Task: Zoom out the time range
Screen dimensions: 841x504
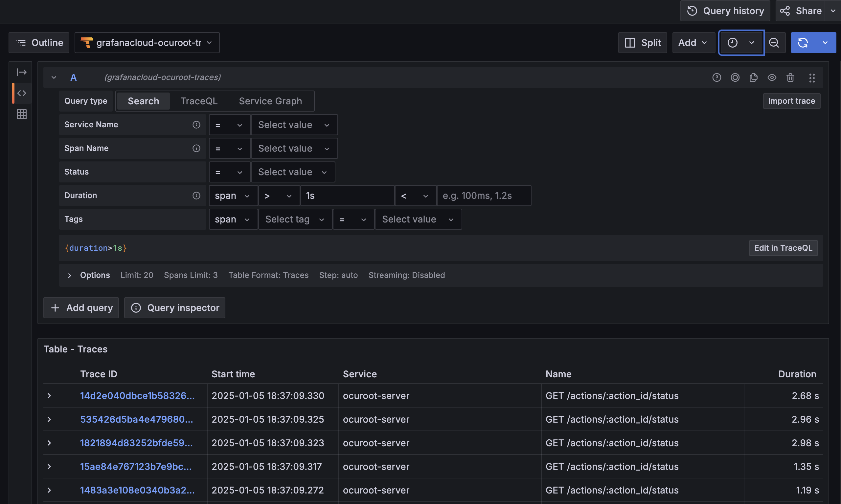Action: [774, 42]
